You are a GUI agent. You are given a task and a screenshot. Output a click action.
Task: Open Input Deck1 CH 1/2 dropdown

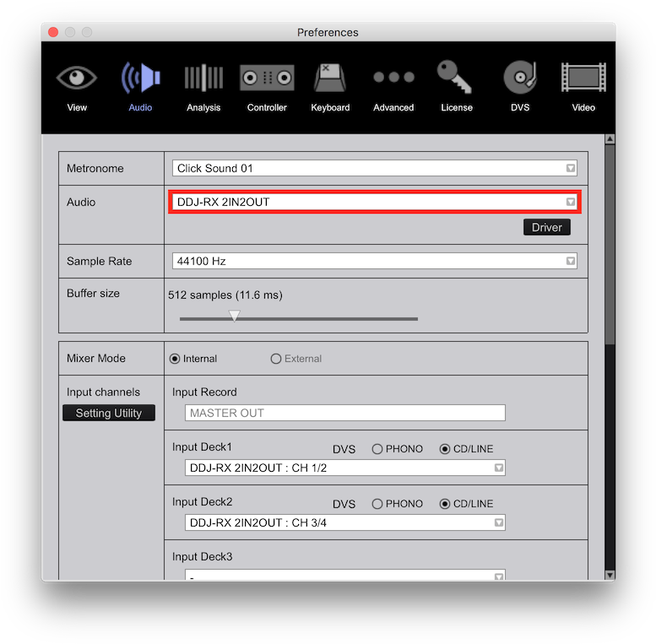pos(344,468)
